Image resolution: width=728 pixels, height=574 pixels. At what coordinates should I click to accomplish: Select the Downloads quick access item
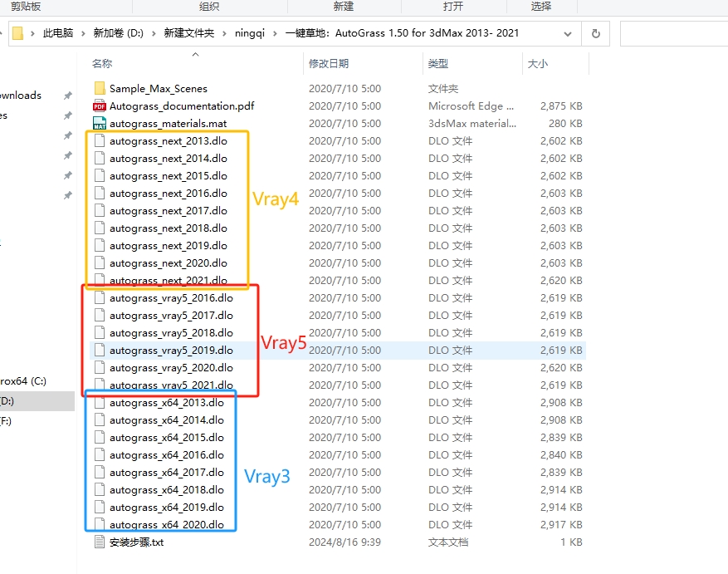coord(21,96)
